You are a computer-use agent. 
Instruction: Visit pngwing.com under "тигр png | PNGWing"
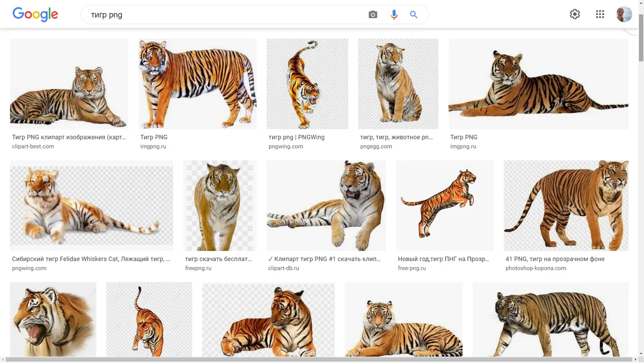[x=286, y=146]
